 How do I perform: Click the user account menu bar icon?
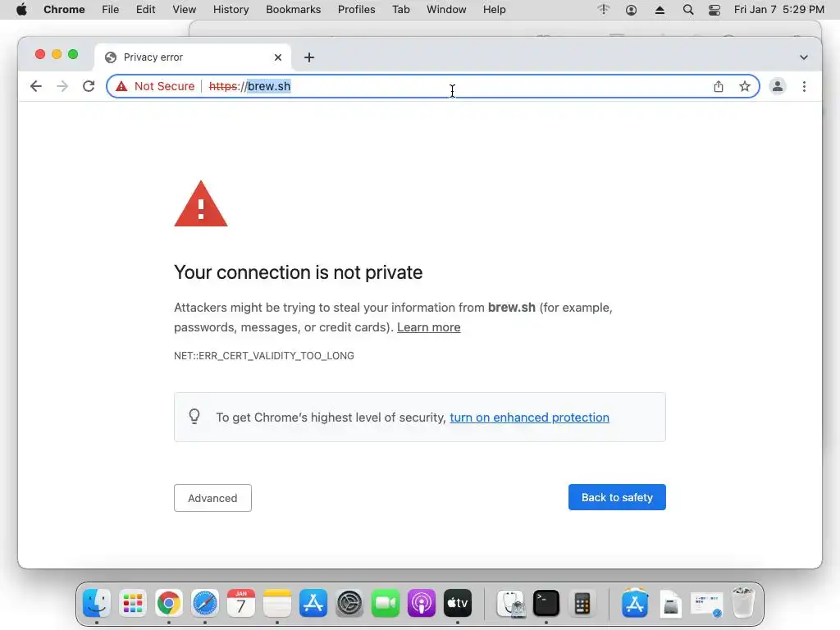[x=631, y=10]
